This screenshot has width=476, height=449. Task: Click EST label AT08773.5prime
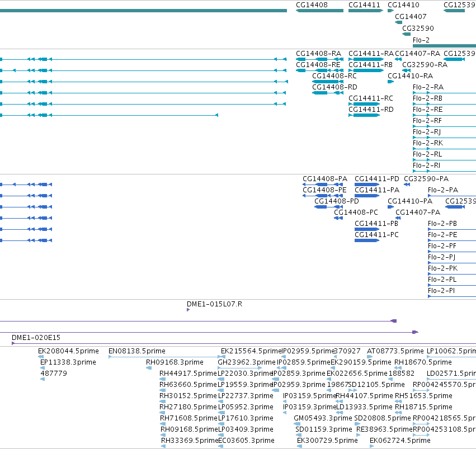[x=395, y=351]
